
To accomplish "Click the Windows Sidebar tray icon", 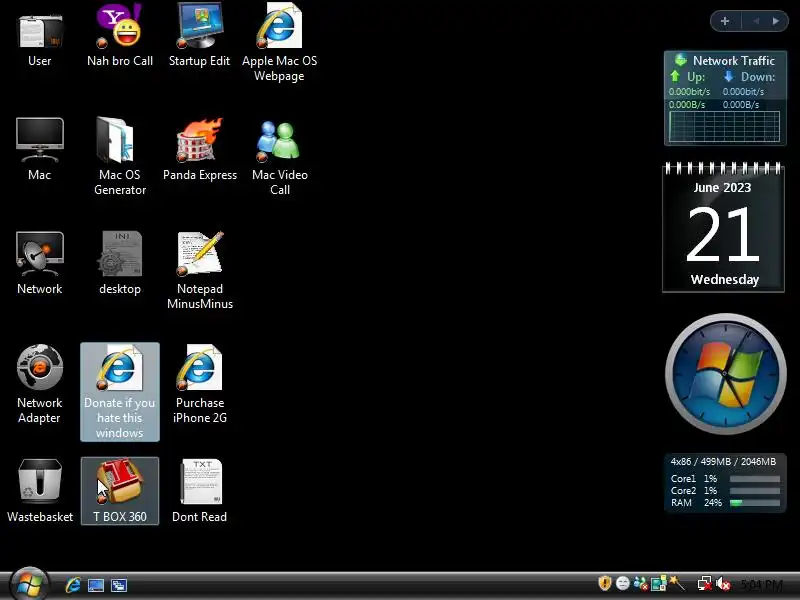I will 658,583.
